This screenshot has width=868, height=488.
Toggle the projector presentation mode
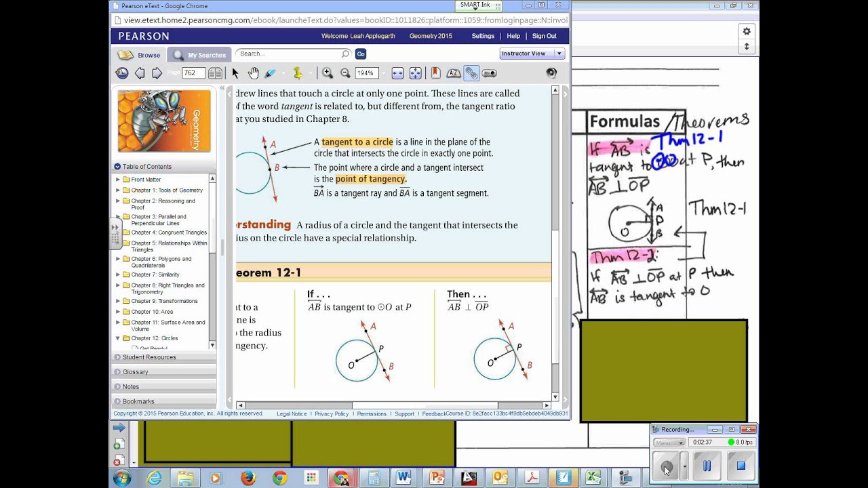pyautogui.click(x=490, y=73)
